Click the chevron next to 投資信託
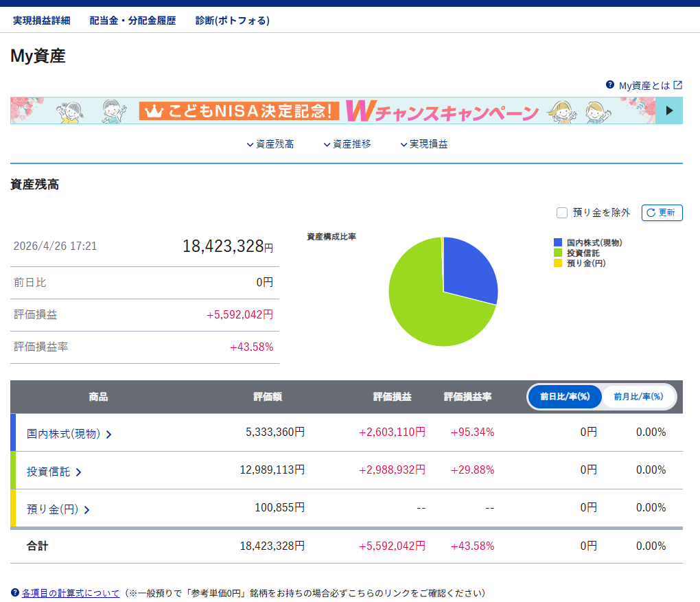Image resolution: width=700 pixels, height=602 pixels. 78,472
